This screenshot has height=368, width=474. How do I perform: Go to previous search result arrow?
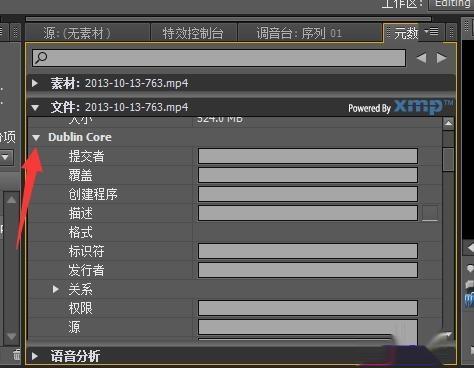tap(422, 58)
